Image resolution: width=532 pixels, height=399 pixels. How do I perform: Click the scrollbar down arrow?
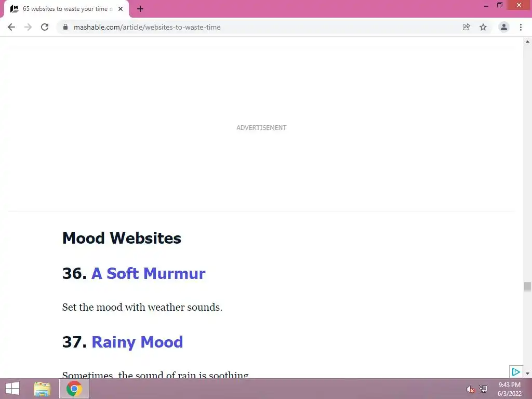527,374
